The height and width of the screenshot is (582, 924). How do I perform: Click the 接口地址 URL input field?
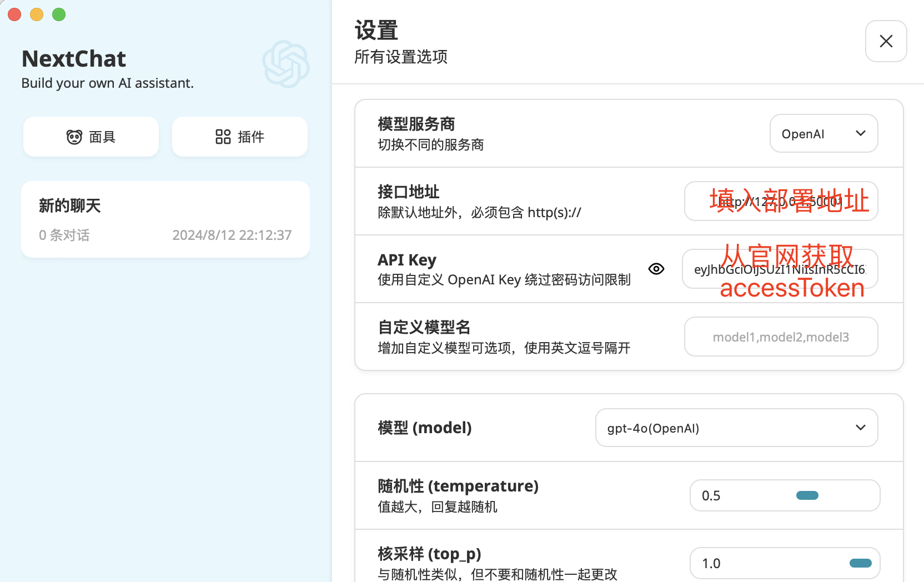click(x=781, y=201)
